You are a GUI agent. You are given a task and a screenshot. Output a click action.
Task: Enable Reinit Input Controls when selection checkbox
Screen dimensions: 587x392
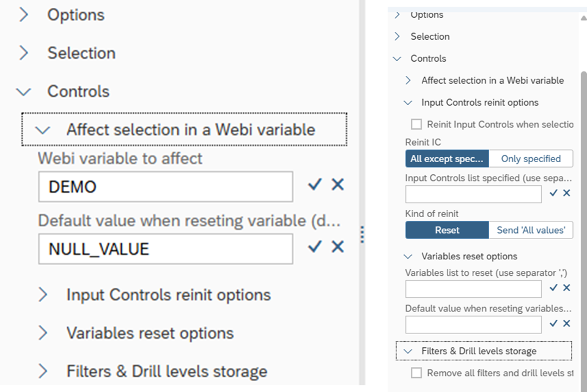click(x=416, y=124)
